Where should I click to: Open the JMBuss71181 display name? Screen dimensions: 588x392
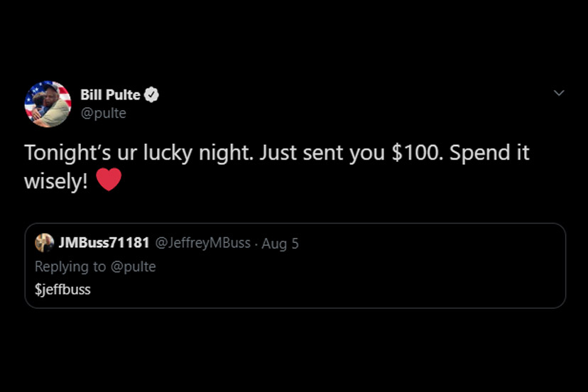[x=104, y=243]
